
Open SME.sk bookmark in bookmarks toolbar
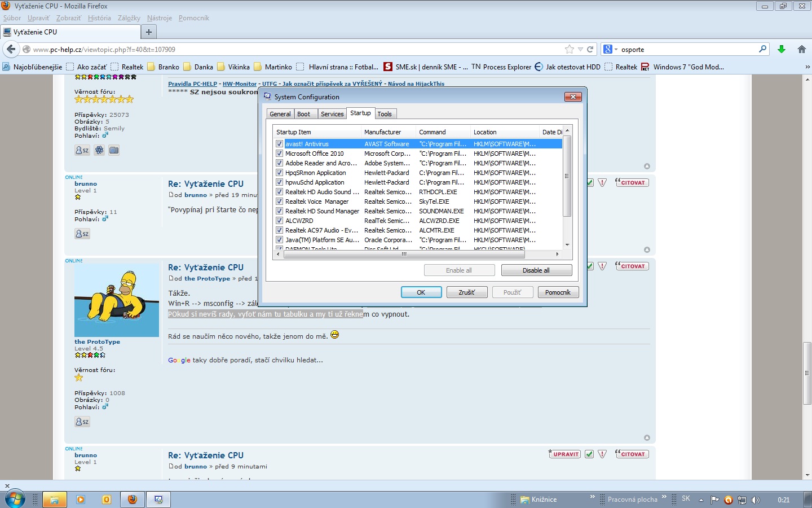pos(426,67)
